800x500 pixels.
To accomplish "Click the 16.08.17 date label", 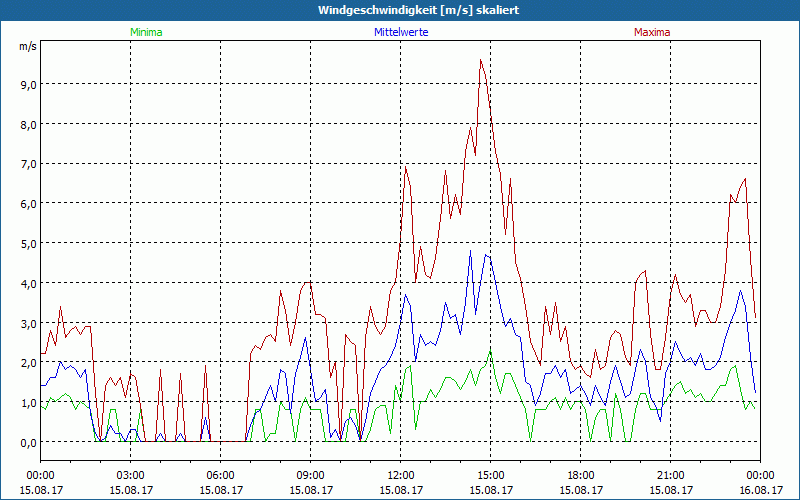I will [760, 489].
